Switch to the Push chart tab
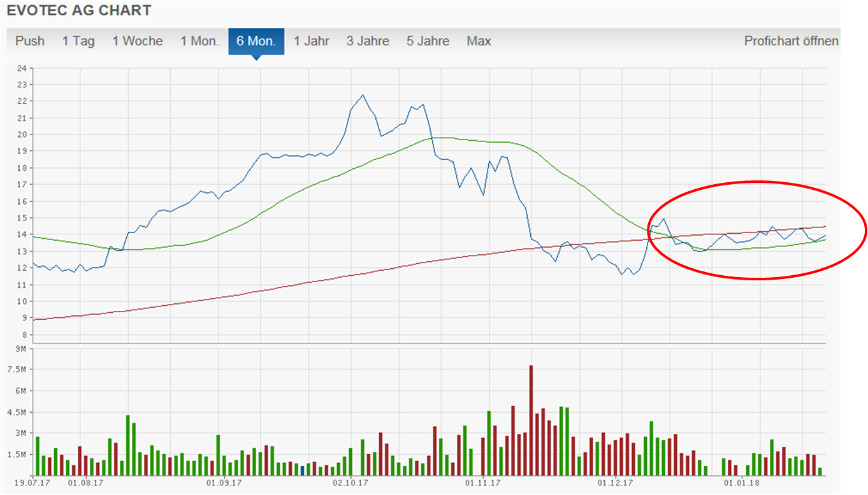This screenshot has width=868, height=495. 30,41
